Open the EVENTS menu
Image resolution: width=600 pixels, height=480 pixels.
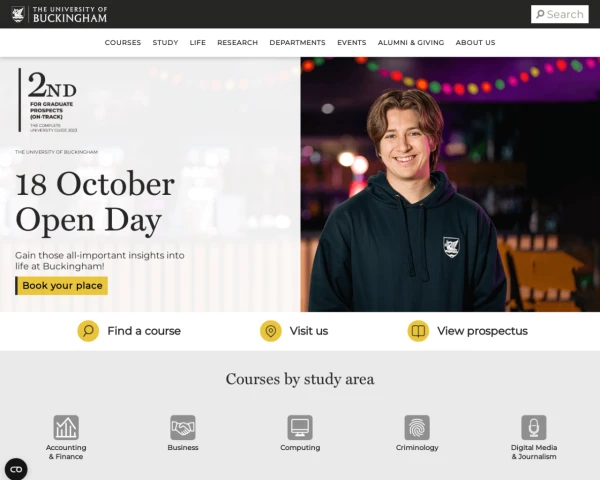click(x=352, y=42)
